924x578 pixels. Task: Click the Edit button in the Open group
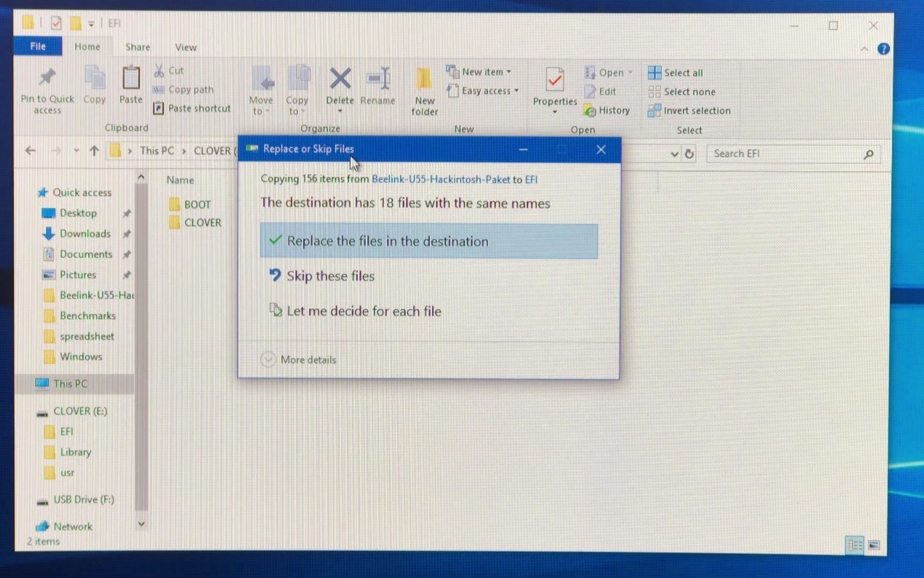(x=600, y=92)
